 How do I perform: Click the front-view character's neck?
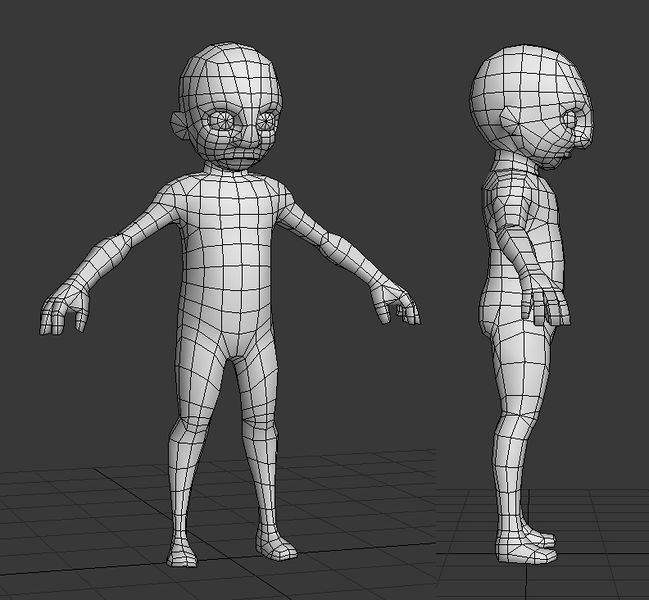(228, 170)
